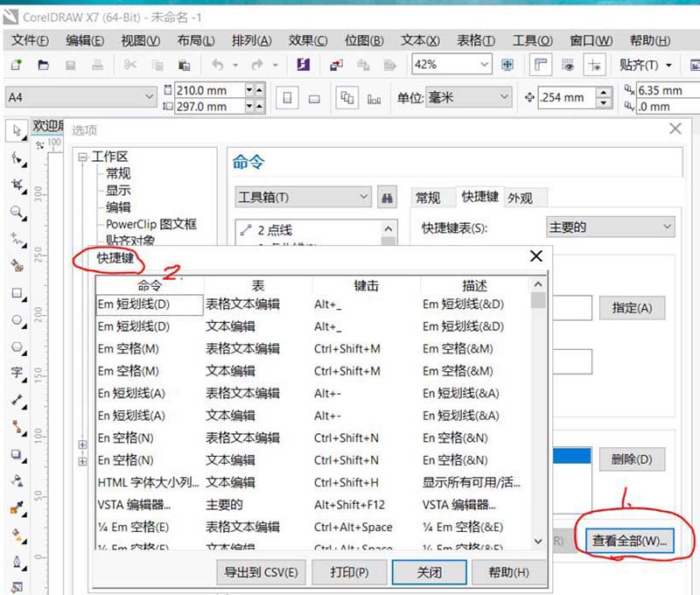Click the Print icon in toolbar

(97, 65)
